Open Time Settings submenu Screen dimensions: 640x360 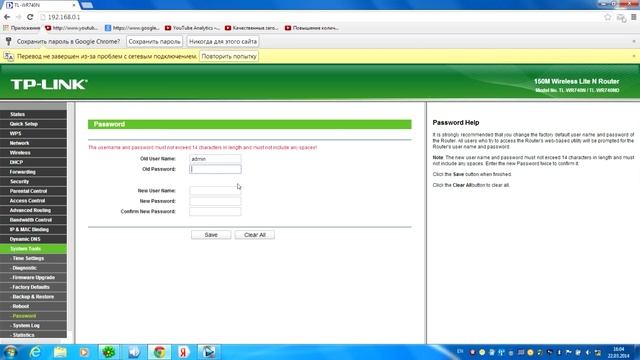click(x=33, y=258)
